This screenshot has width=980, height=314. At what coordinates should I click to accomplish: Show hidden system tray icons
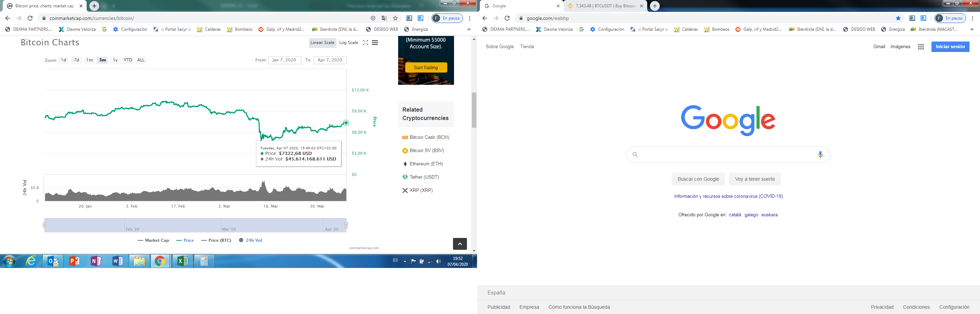click(x=405, y=261)
